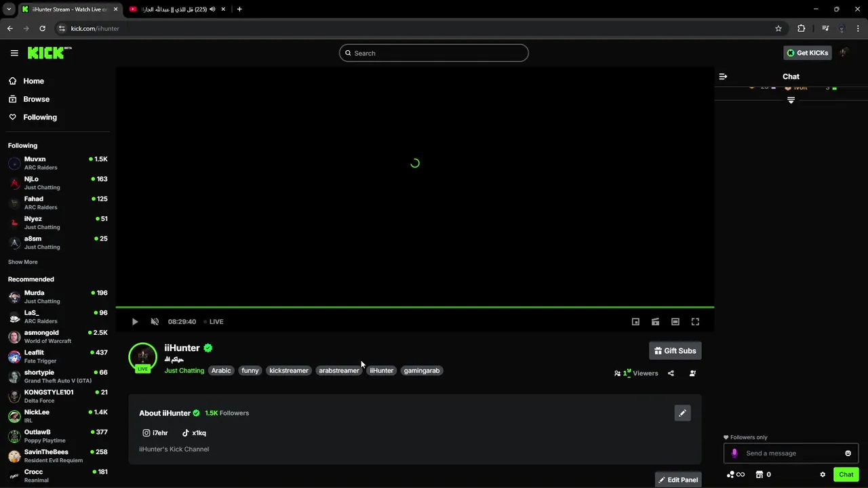Switch to the YouTube browser tab
This screenshot has height=488, width=868.
tap(176, 9)
